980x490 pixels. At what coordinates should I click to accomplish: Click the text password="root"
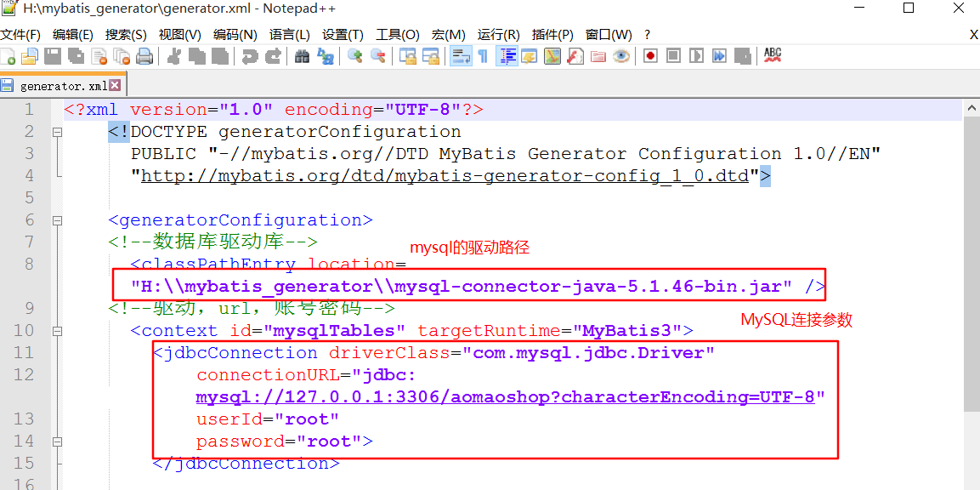pos(279,442)
